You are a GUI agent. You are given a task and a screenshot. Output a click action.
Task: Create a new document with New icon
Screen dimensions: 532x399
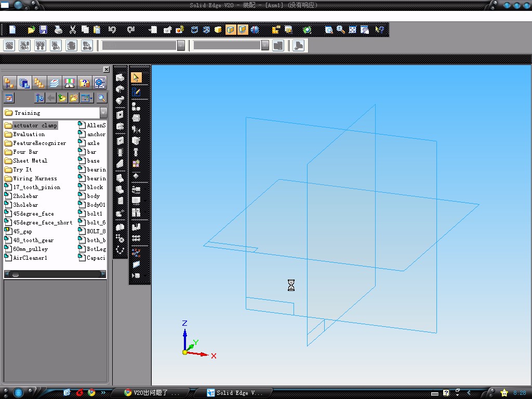click(12, 30)
